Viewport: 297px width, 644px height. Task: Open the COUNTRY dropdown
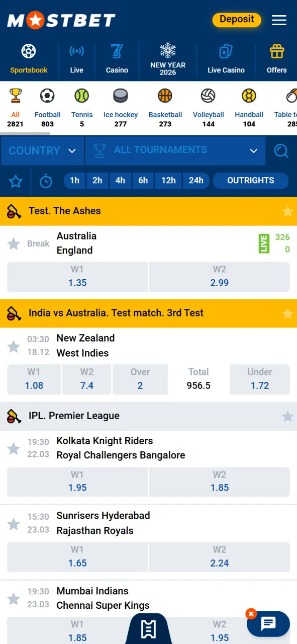[x=42, y=150]
